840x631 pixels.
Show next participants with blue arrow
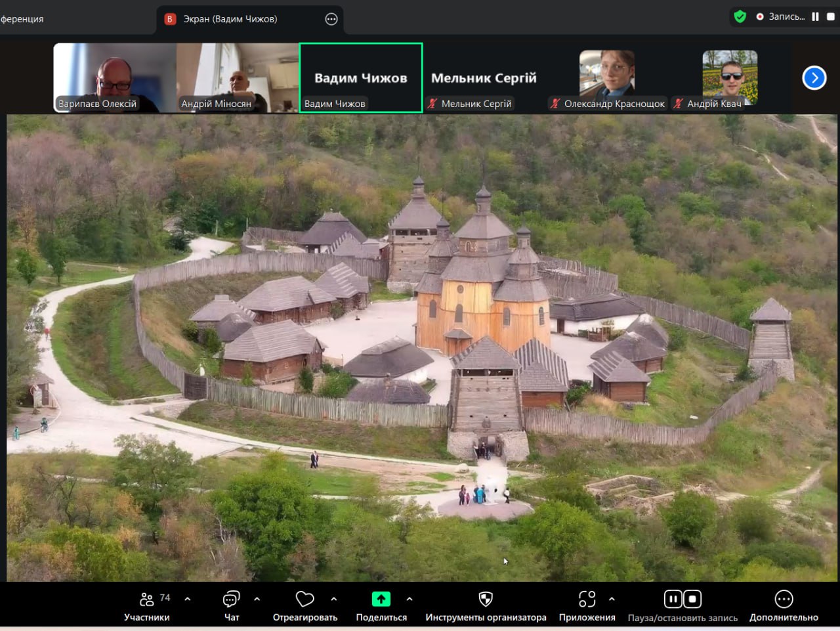[814, 78]
